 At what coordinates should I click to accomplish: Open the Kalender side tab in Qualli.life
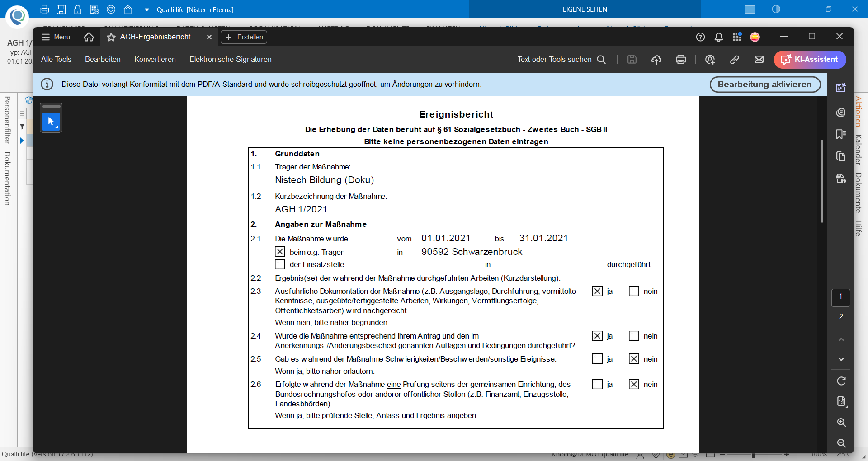pos(859,150)
